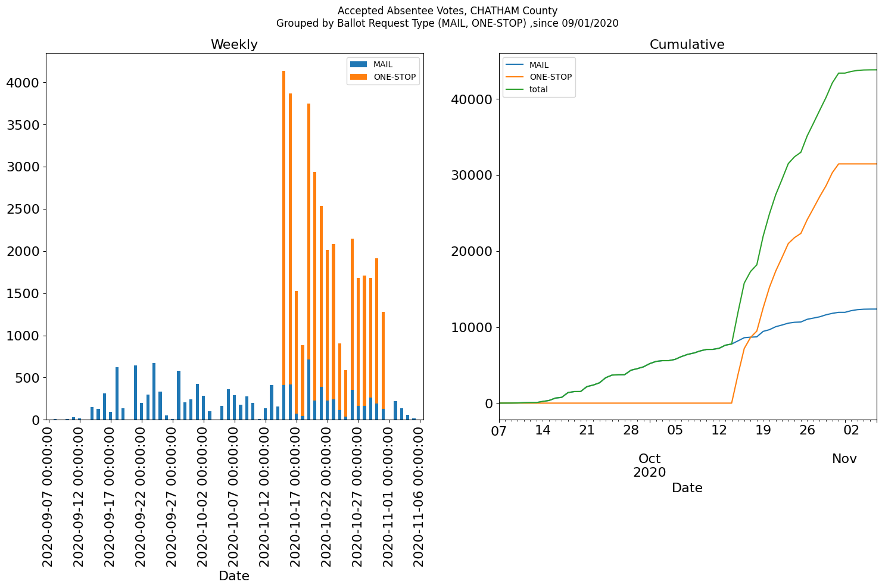Screen dimensions: 882x588
Task: Click the 'Nov' month label on Cumulative axis
Action: point(844,459)
